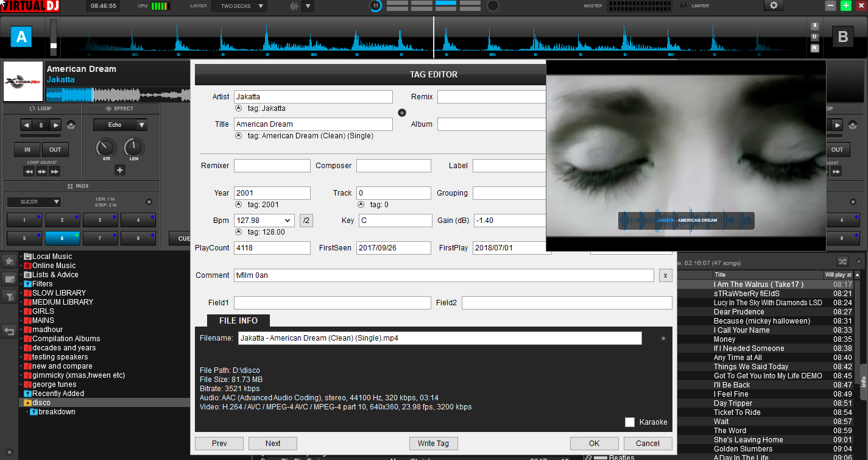Open the BPM 127.98 combo box
This screenshot has height=460, width=868.
pyautogui.click(x=264, y=221)
